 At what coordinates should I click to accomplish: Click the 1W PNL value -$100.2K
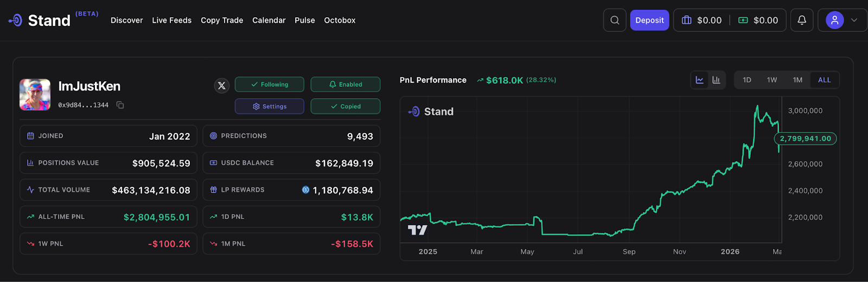coord(169,244)
